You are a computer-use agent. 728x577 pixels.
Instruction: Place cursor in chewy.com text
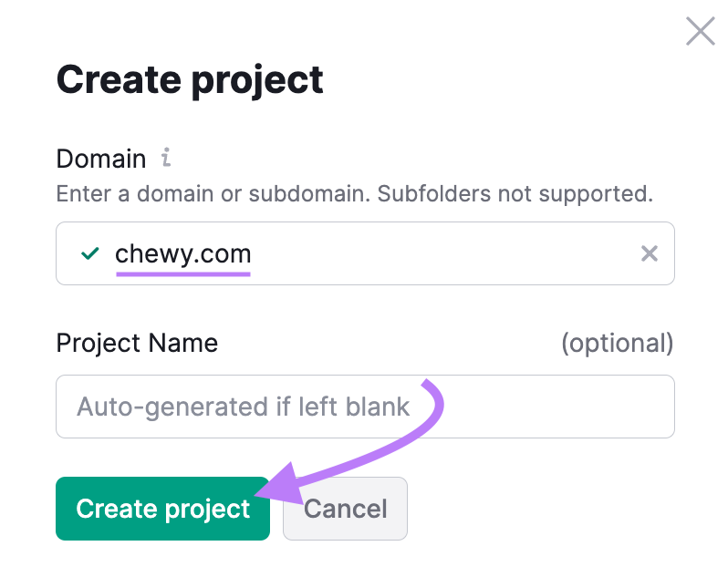pos(183,253)
